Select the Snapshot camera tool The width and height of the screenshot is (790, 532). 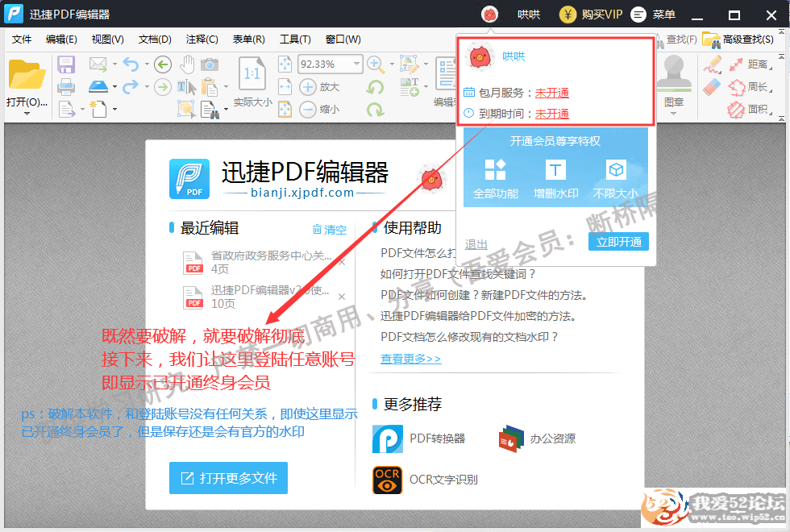210,64
